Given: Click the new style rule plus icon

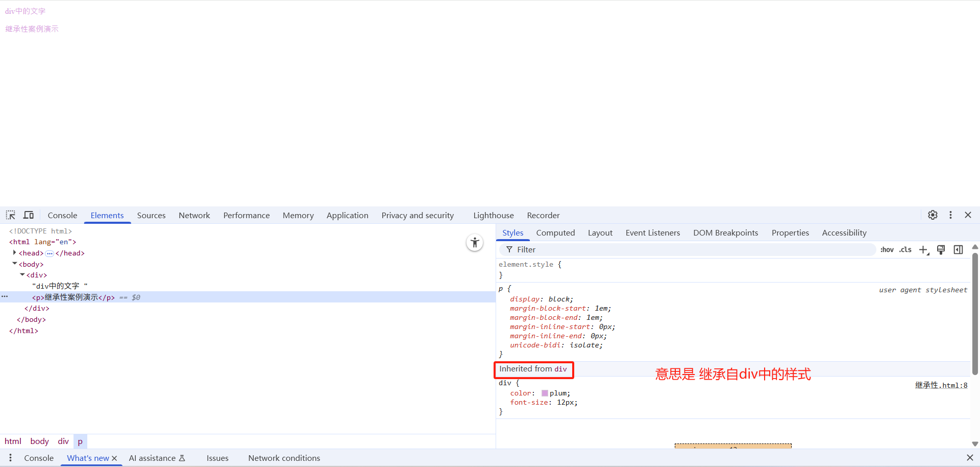Looking at the screenshot, I should pos(924,250).
